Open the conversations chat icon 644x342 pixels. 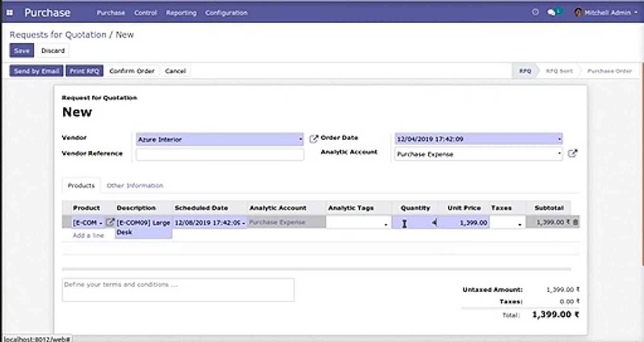[x=552, y=13]
